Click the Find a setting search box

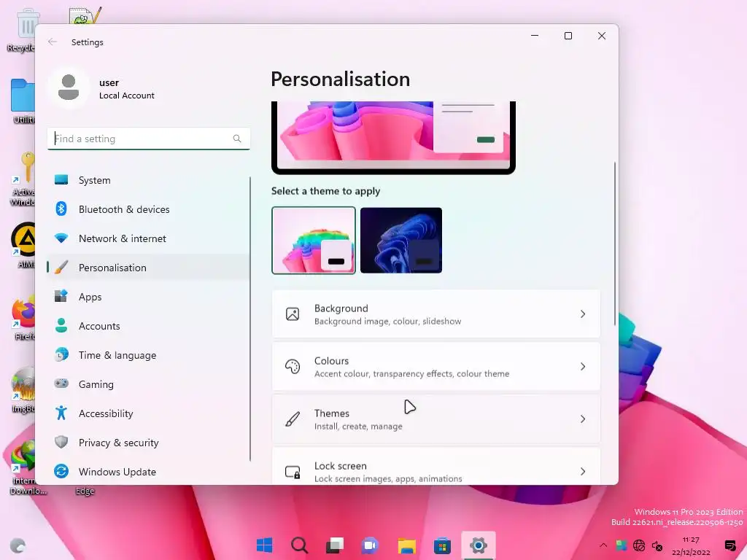(148, 139)
